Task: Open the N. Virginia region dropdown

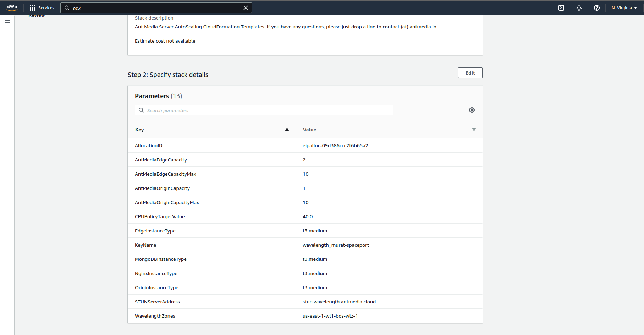Action: pos(624,8)
